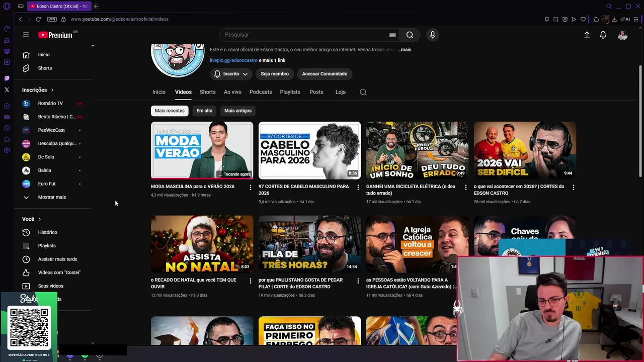Viewport: 644px width, 362px height.
Task: Open options for RECADO DE NATAL video
Action: (250, 281)
